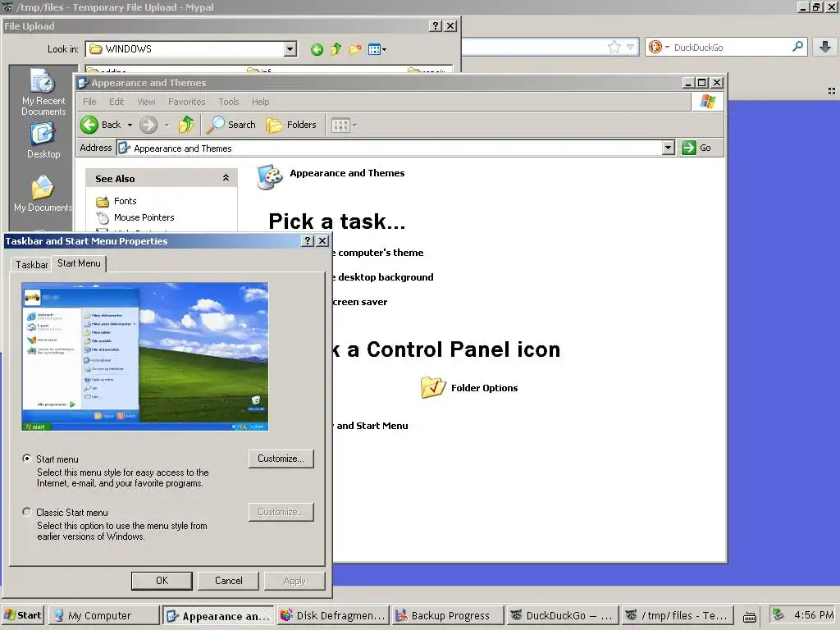Open the Tools menu
840x630 pixels.
pyautogui.click(x=228, y=102)
